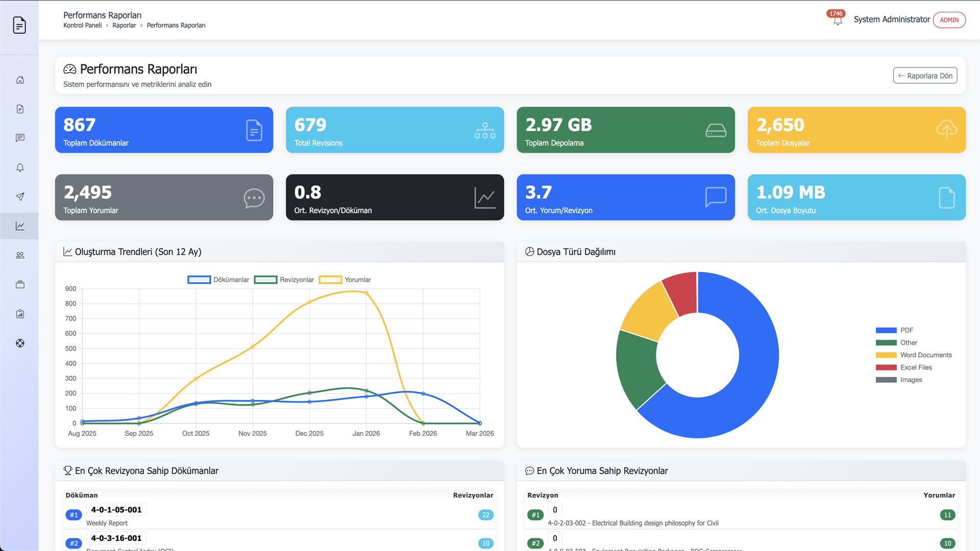Screen dimensions: 980x551
Task: Open document 4-0-1-05-001 Weekly Report
Action: tap(116, 510)
